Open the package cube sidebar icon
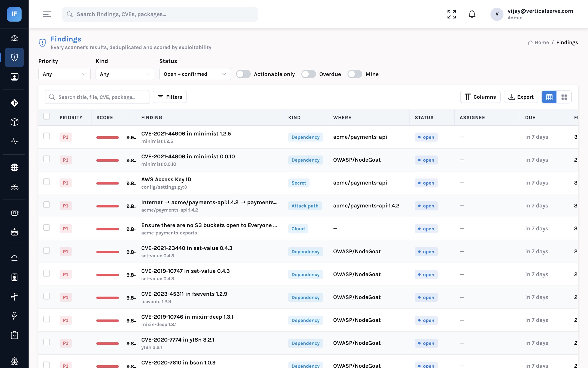588x368 pixels. click(x=14, y=122)
